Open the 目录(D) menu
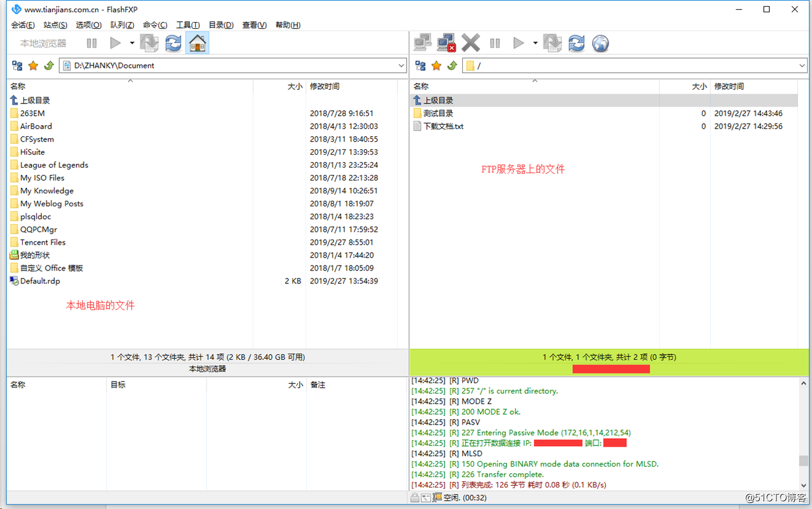The image size is (812, 509). click(x=221, y=25)
